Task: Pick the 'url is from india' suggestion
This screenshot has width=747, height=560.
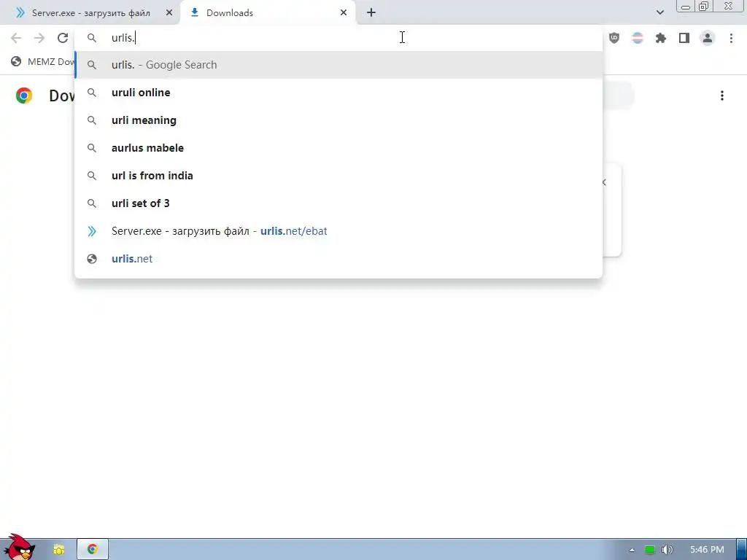Action: (x=338, y=175)
